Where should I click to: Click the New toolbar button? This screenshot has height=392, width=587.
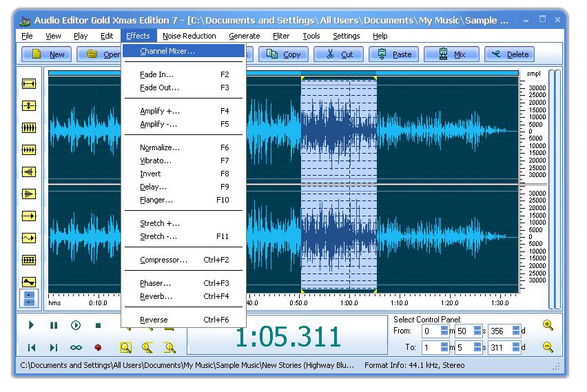(45, 54)
